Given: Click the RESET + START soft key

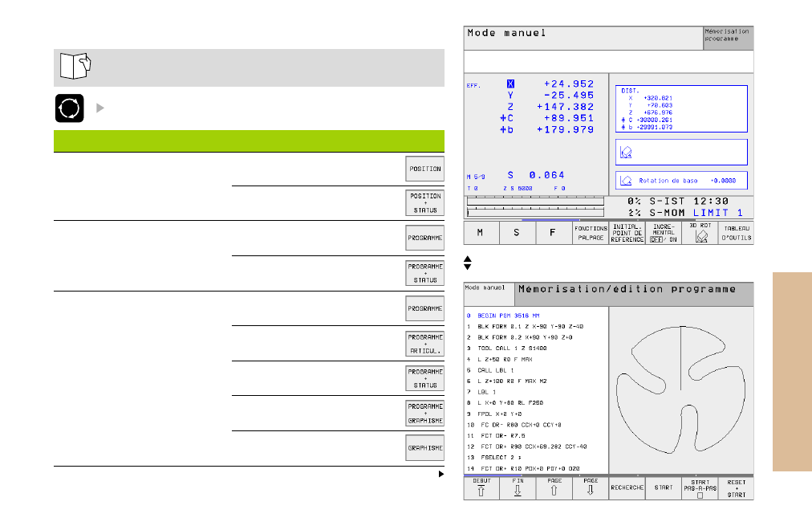Looking at the screenshot, I should click(736, 488).
